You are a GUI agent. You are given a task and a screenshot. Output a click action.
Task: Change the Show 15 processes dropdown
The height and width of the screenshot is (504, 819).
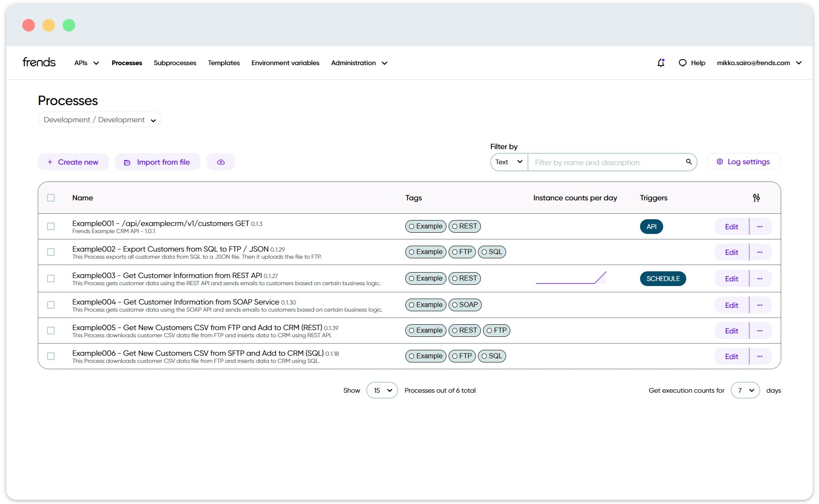(381, 390)
